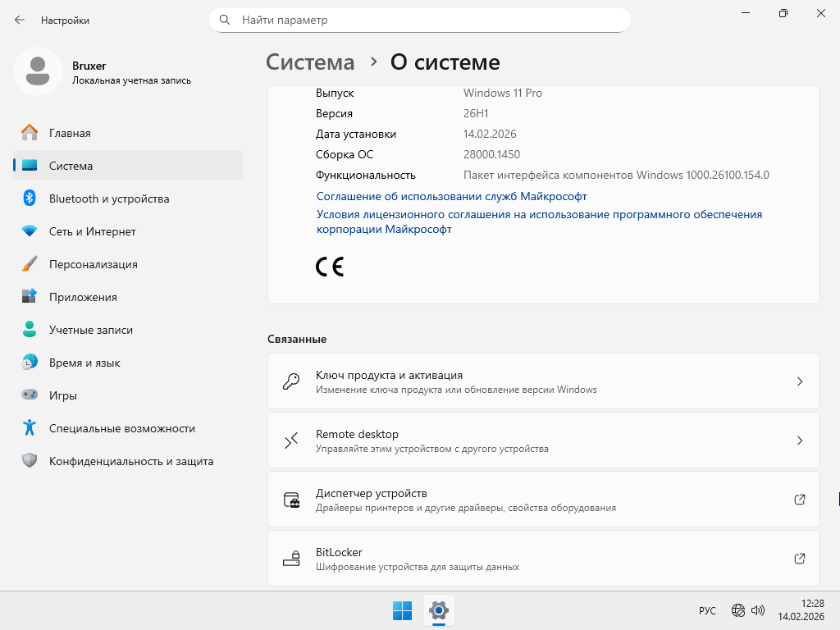Open Учетные записи section
Screen dimensions: 840x630
[90, 330]
